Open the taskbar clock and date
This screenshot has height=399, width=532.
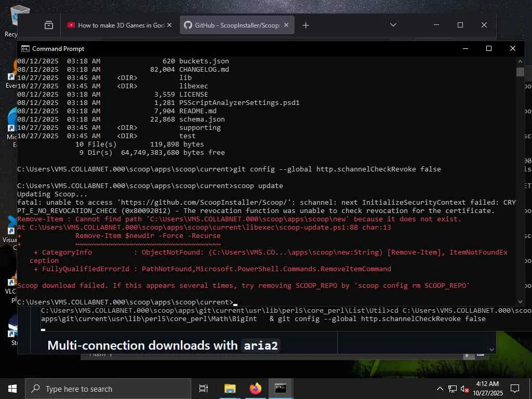tap(487, 389)
